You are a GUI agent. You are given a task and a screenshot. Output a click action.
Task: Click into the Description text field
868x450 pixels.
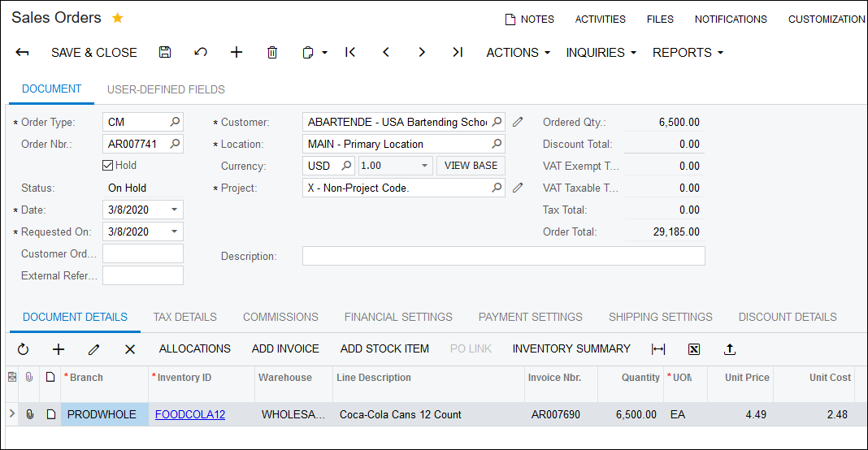[x=503, y=256]
